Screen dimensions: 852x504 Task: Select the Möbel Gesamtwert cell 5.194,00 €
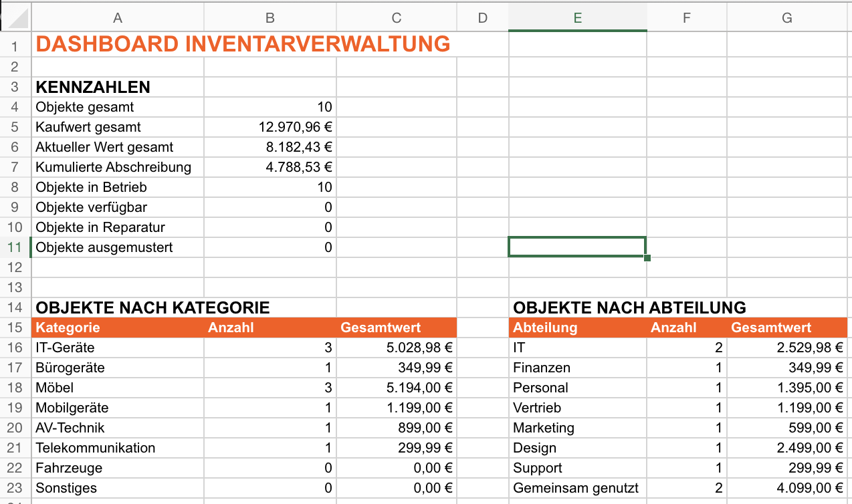click(x=397, y=388)
